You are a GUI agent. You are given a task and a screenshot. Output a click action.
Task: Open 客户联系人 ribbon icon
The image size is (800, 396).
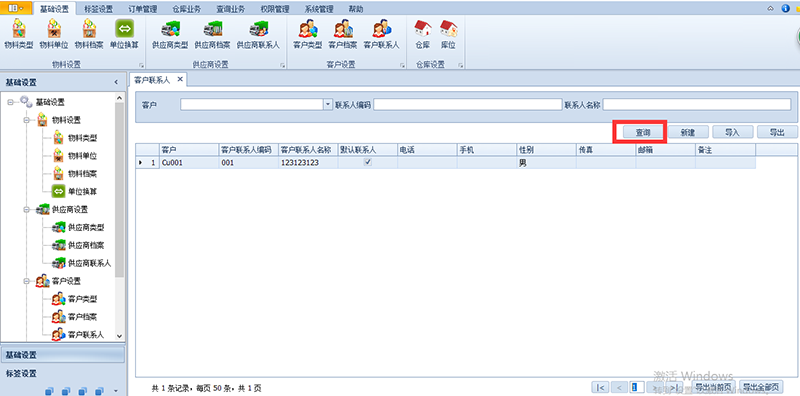tap(381, 35)
